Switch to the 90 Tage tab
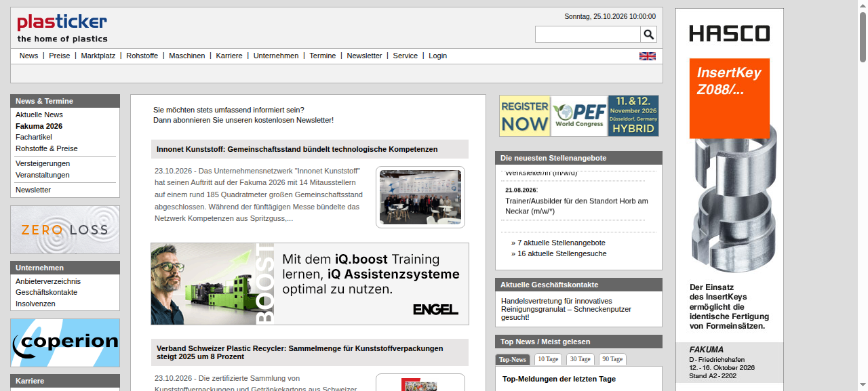This screenshot has height=391, width=868. tap(612, 359)
